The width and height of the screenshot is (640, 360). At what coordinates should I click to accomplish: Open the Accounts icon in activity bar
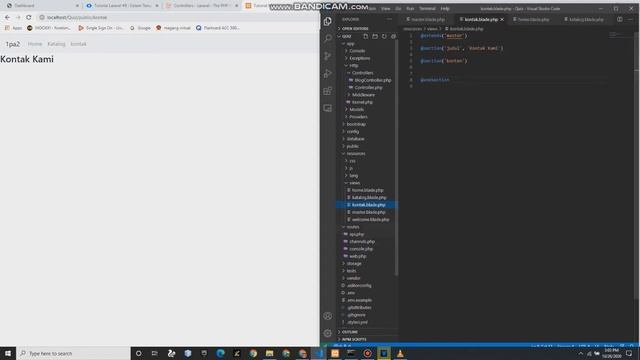(x=327, y=316)
